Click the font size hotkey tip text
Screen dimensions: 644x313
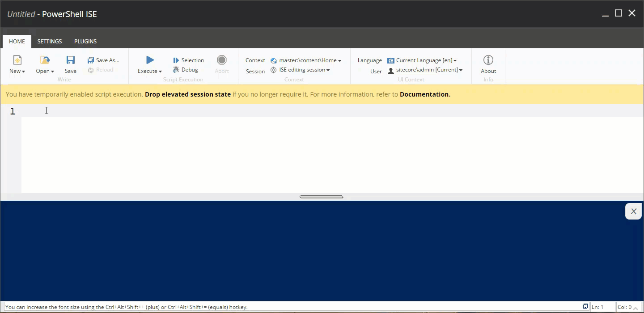[127, 307]
